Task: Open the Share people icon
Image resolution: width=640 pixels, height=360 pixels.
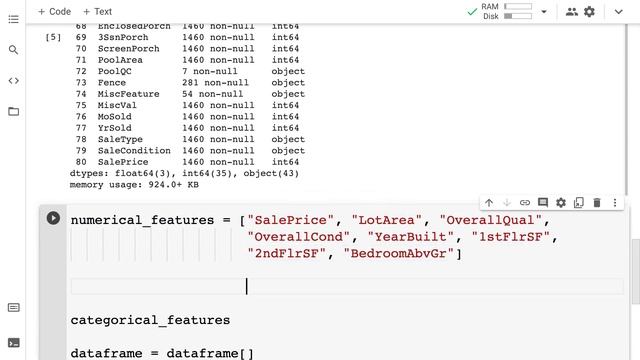Action: click(571, 12)
